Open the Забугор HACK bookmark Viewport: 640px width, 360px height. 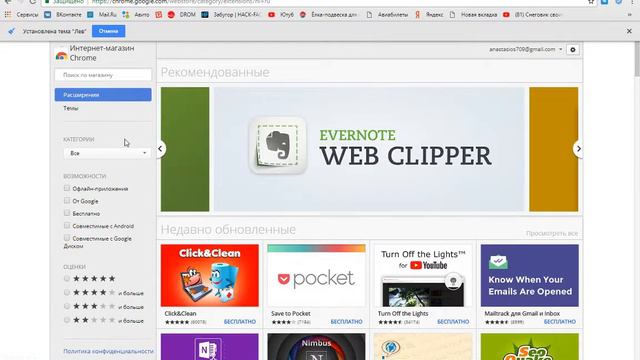coord(231,14)
